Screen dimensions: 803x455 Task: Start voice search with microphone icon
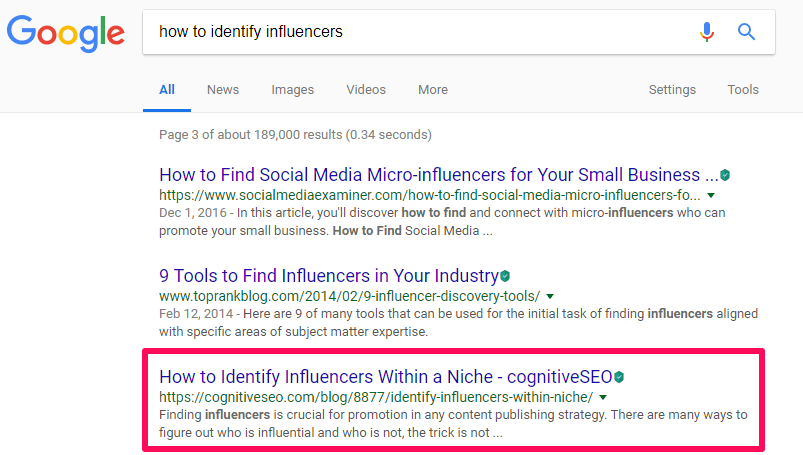point(707,32)
